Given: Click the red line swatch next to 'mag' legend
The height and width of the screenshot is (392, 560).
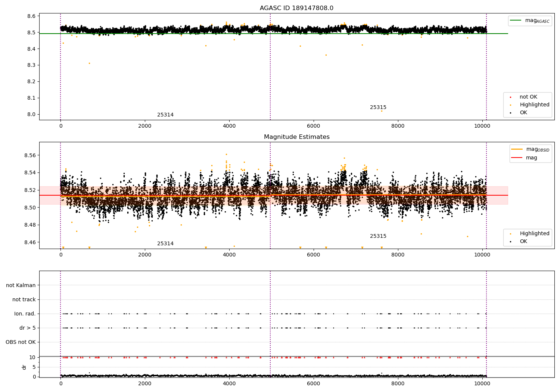Looking at the screenshot, I should tap(517, 158).
